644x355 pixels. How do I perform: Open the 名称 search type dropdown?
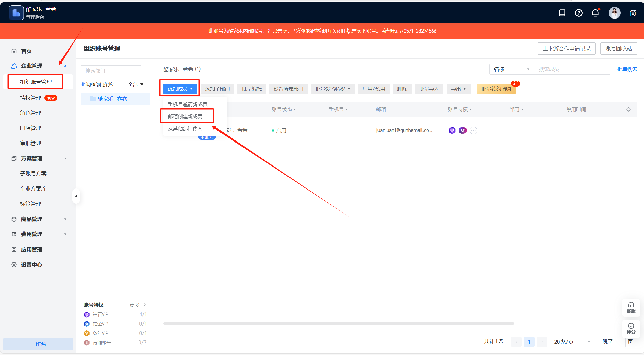tap(512, 69)
